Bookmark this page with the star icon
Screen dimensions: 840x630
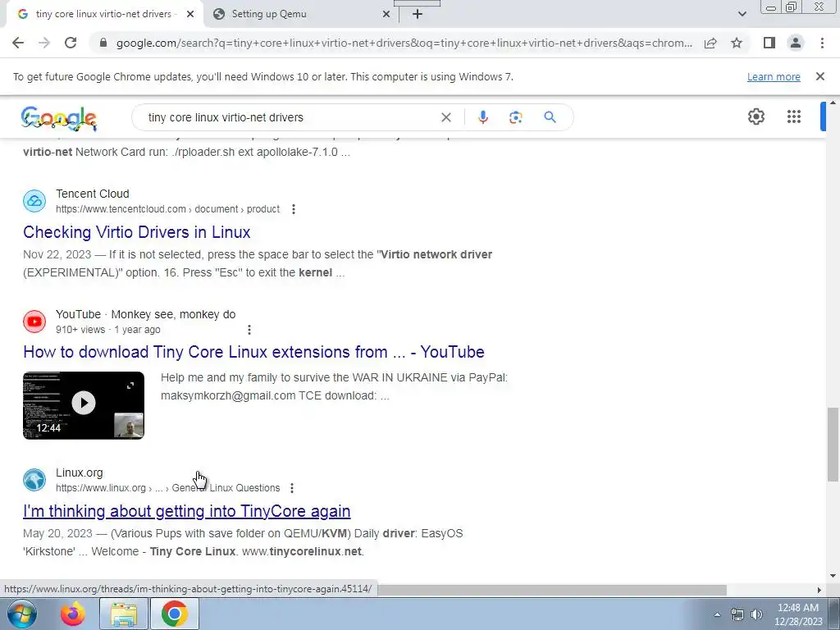pyautogui.click(x=737, y=43)
